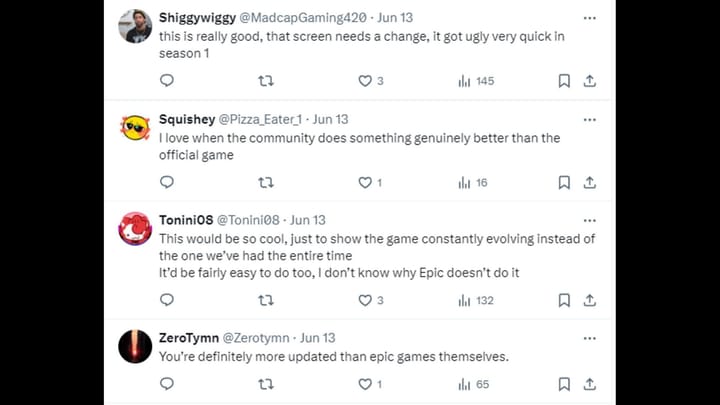Reply to ZeroTymn's tweet

point(167,384)
